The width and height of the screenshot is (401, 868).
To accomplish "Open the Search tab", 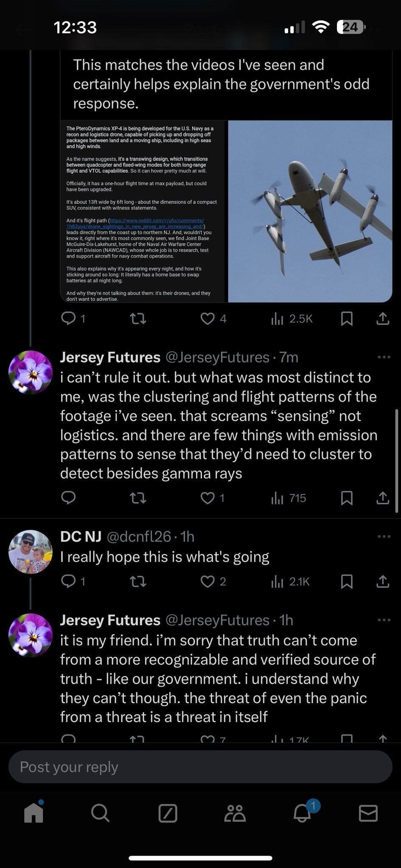I will point(100,813).
